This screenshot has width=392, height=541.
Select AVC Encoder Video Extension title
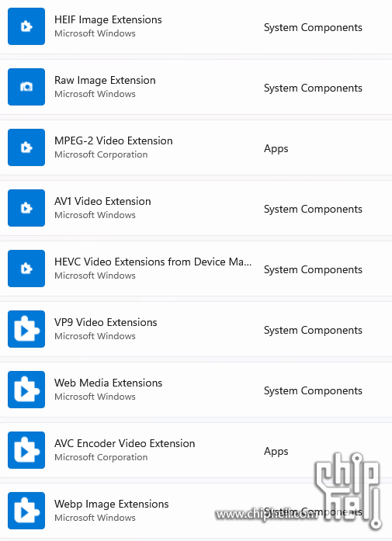click(124, 443)
